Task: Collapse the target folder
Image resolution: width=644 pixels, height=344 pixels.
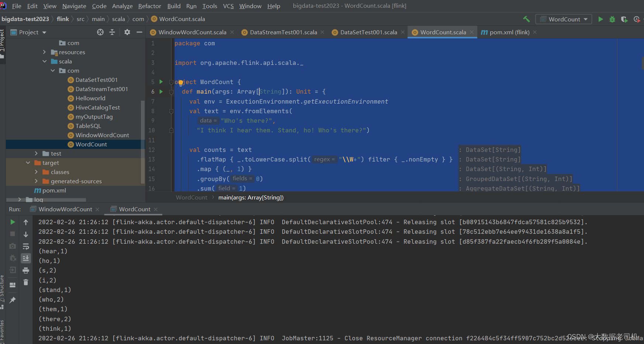Action: 28,163
